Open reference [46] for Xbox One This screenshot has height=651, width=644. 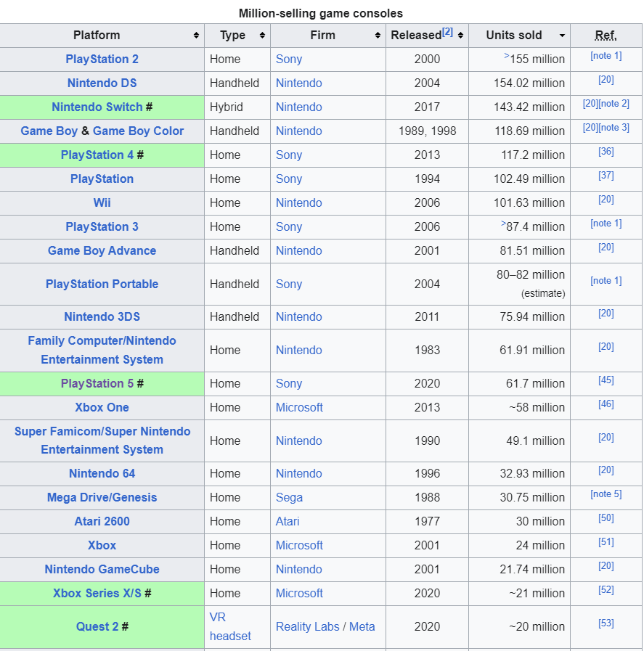point(606,404)
